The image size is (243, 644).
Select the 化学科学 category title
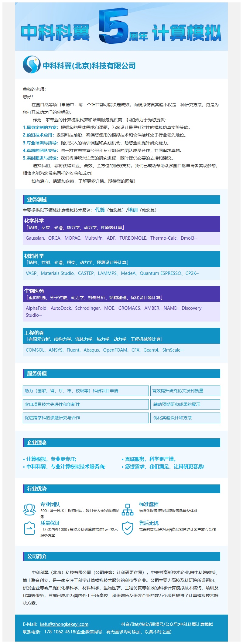(x=34, y=221)
